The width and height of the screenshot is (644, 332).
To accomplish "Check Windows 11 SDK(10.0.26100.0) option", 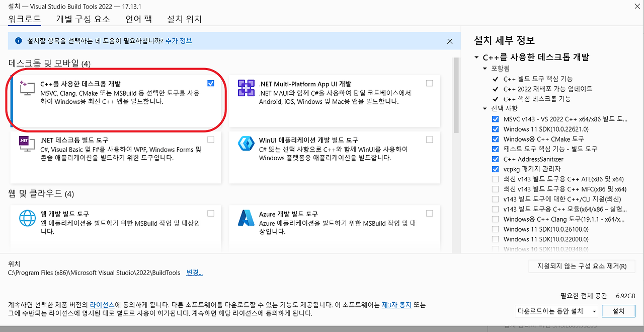I will point(495,229).
